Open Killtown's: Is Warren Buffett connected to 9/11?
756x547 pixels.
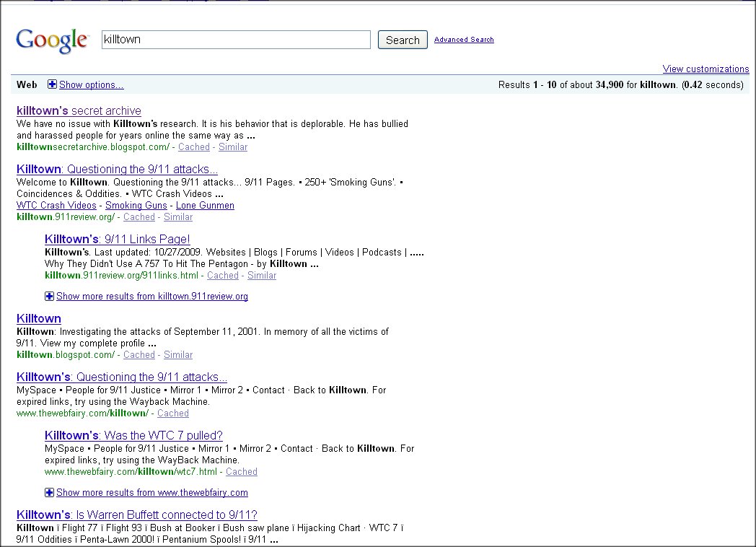137,515
